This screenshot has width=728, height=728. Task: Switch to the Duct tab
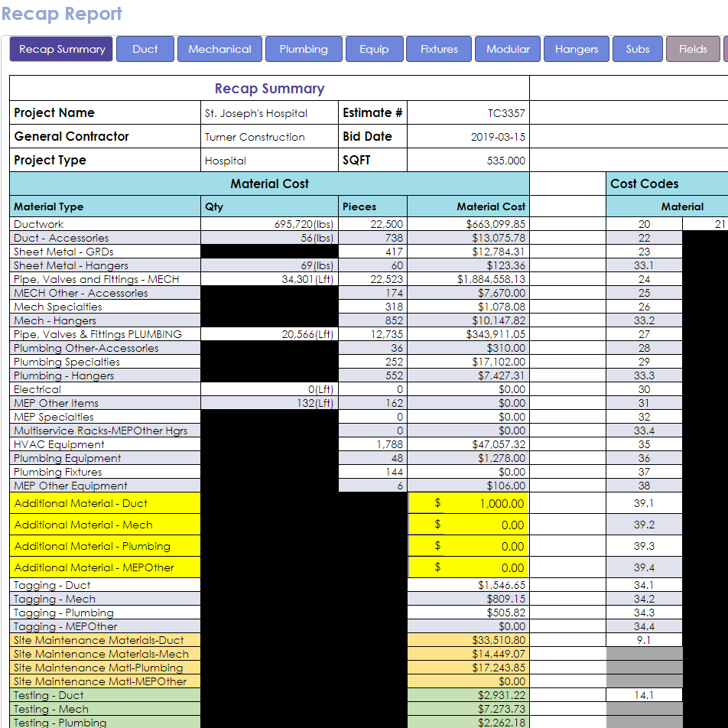point(145,49)
